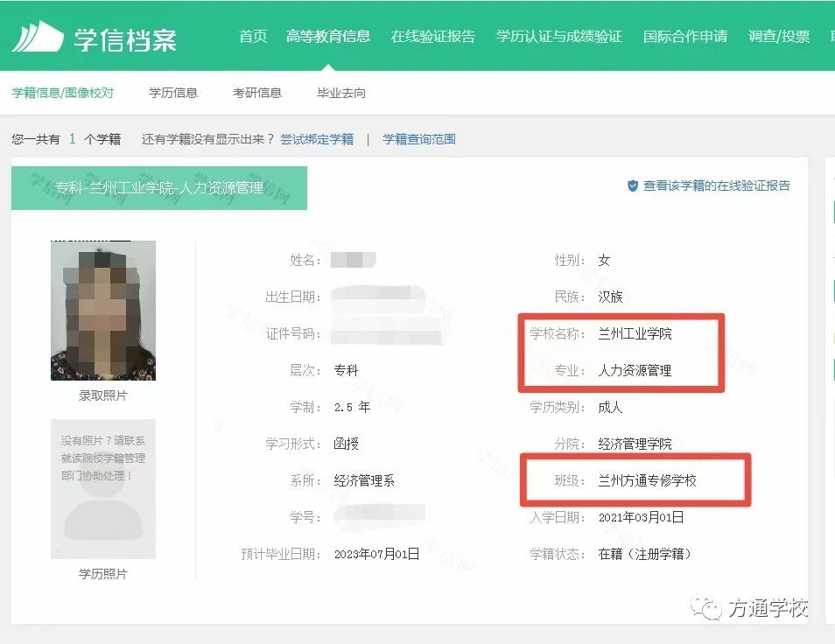The width and height of the screenshot is (835, 644).
Task: Click the 尝试绑定学籍 link
Action: [317, 139]
